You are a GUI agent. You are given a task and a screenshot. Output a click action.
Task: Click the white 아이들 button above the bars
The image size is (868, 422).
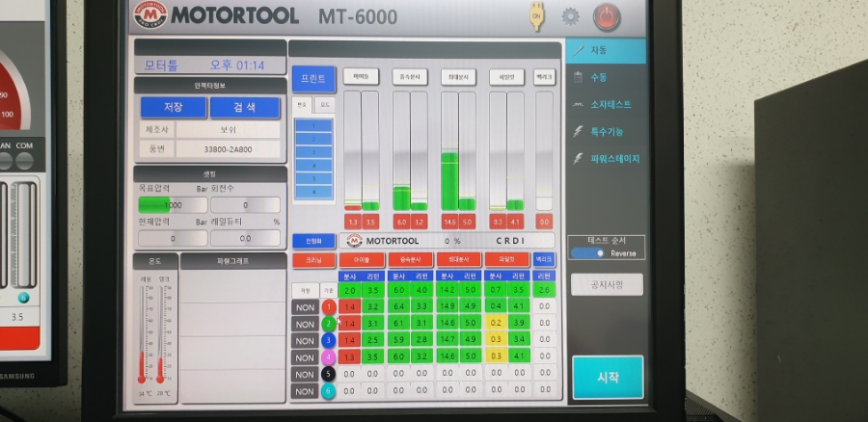[361, 77]
